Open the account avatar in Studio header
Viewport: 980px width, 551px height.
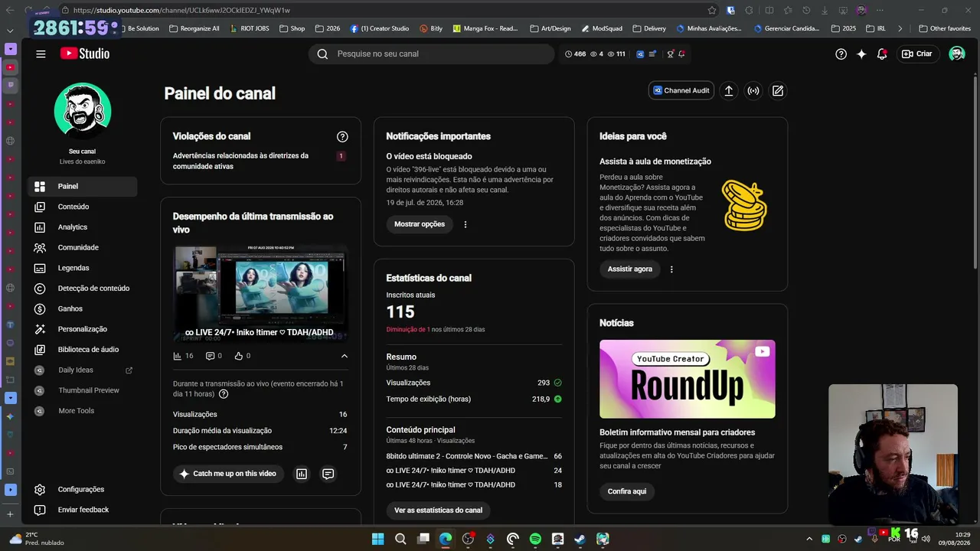point(957,54)
